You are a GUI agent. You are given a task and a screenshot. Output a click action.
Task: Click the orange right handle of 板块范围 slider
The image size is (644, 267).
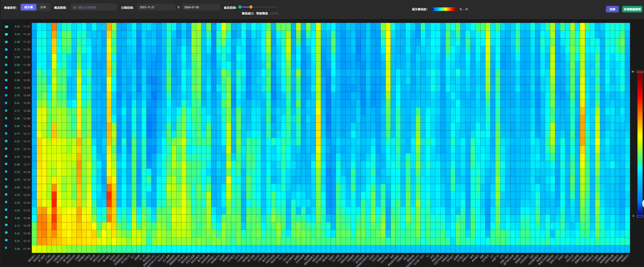tap(251, 7)
